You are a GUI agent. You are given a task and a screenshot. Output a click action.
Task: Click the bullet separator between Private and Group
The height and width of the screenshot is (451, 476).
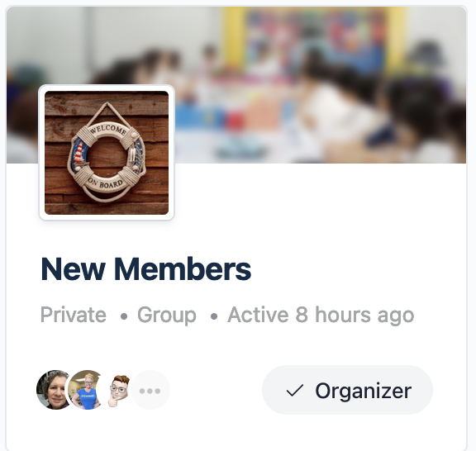pyautogui.click(x=123, y=316)
